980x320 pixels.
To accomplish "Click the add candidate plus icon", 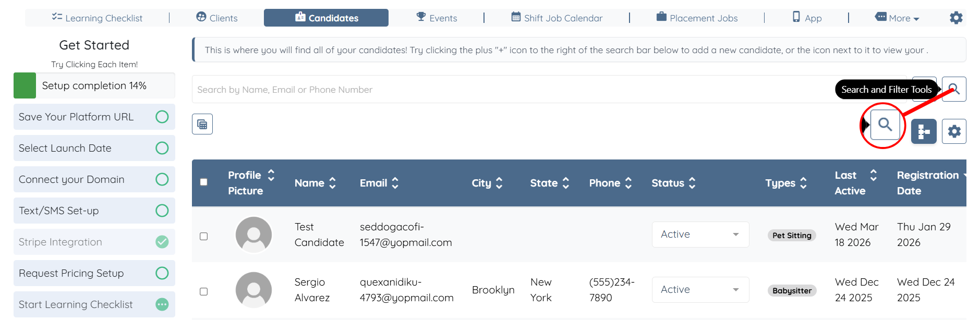I will click(924, 131).
